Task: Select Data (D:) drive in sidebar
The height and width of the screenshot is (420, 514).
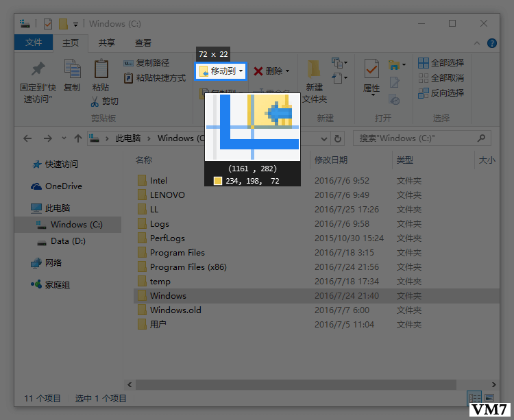Action: pyautogui.click(x=67, y=241)
